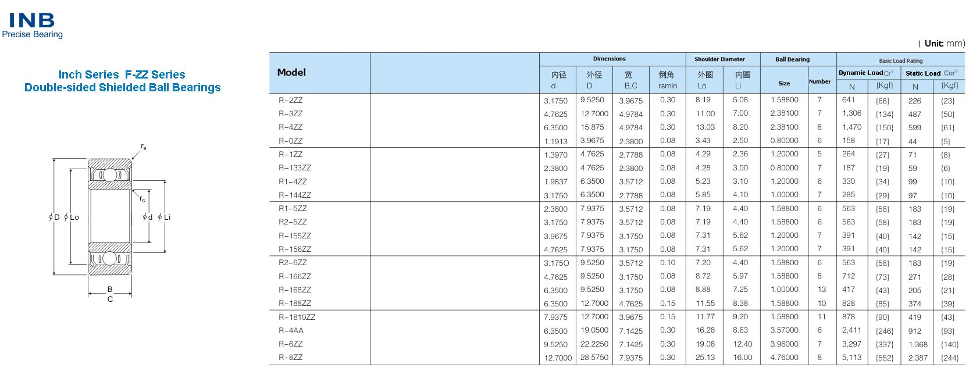Select the R-8ZZ model row
The image size is (980, 371).
tap(290, 358)
